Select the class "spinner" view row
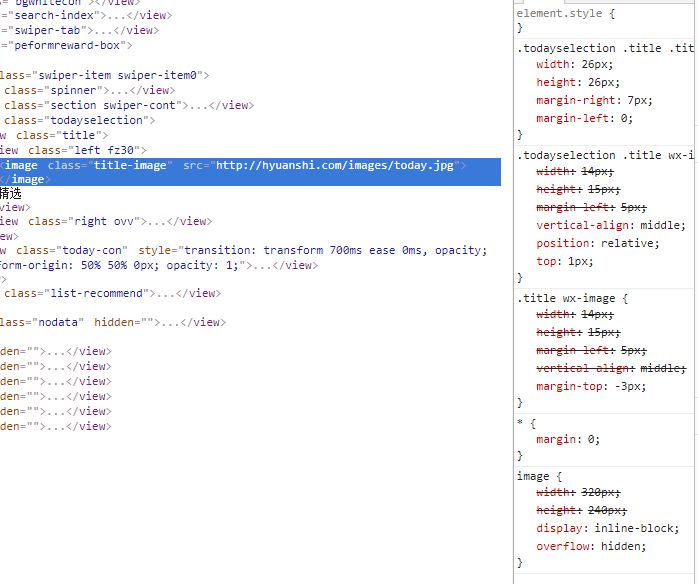698x584 pixels. point(89,90)
